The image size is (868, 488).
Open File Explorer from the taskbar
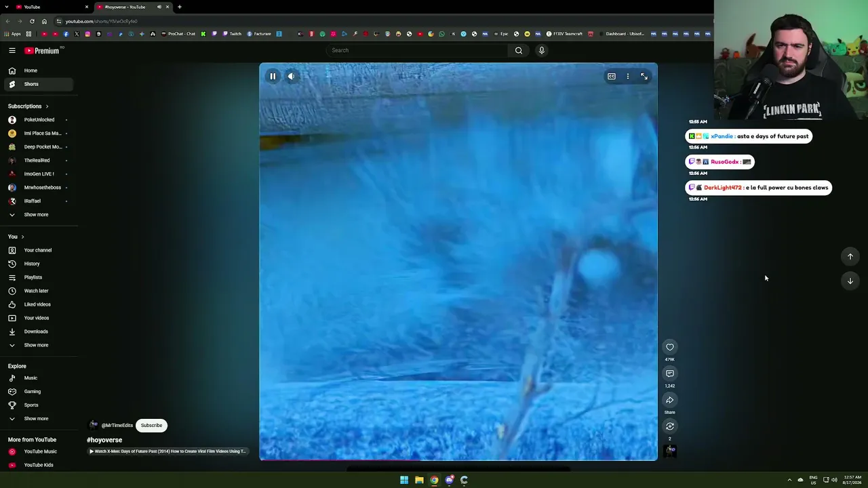coord(419,480)
